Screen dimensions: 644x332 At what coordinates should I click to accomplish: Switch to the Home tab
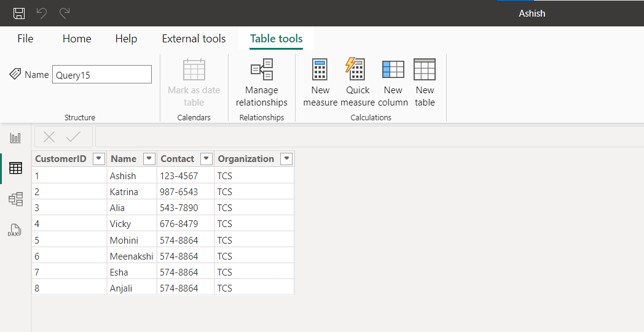(x=77, y=39)
